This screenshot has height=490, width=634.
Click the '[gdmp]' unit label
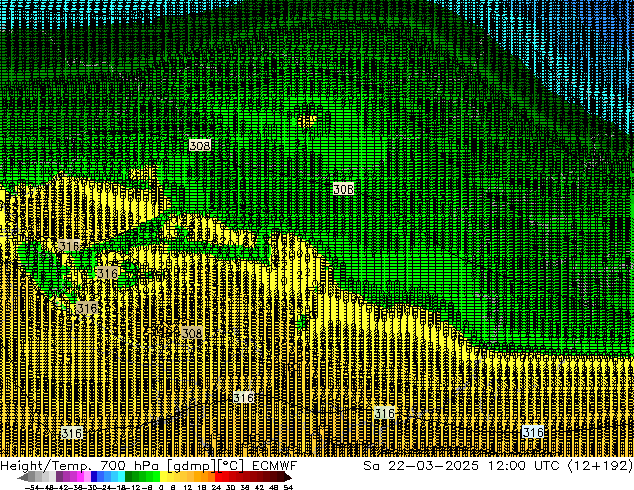[191, 466]
